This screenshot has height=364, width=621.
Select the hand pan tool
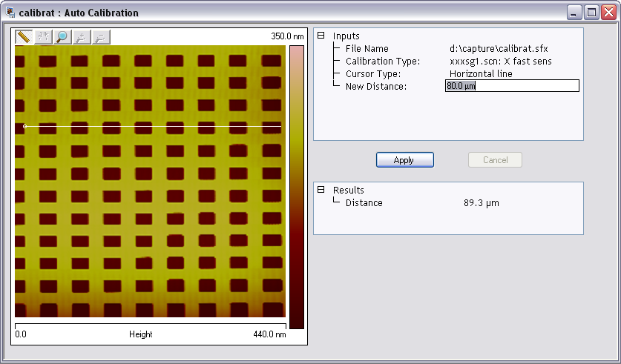point(43,36)
